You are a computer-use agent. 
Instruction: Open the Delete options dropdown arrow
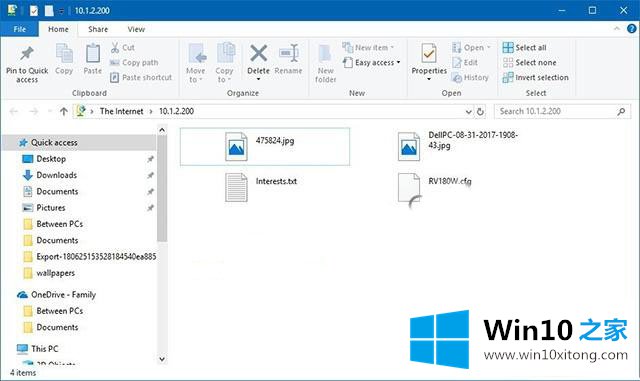[x=258, y=79]
